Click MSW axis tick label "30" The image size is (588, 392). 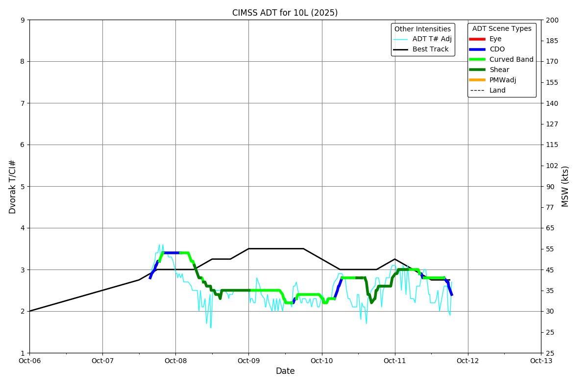pos(550,312)
